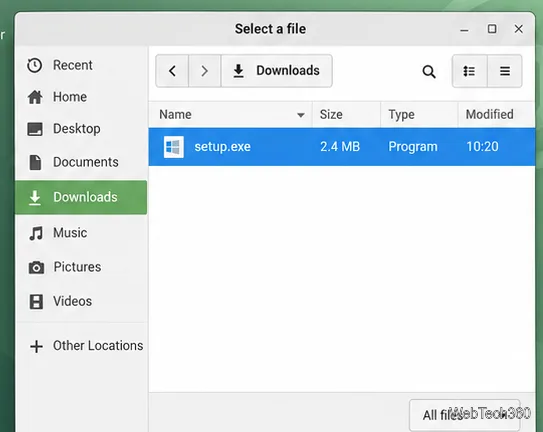543x432 pixels.
Task: Click the camera icon beside Pictures
Action: [36, 267]
